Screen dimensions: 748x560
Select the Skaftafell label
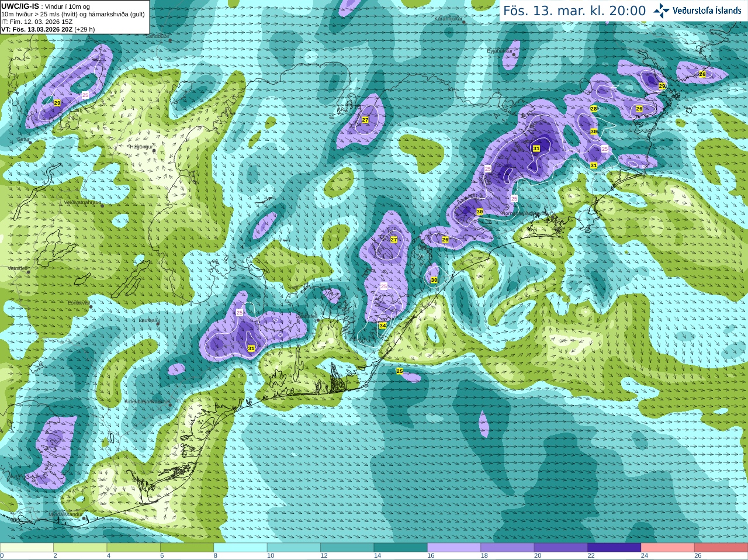(306, 316)
